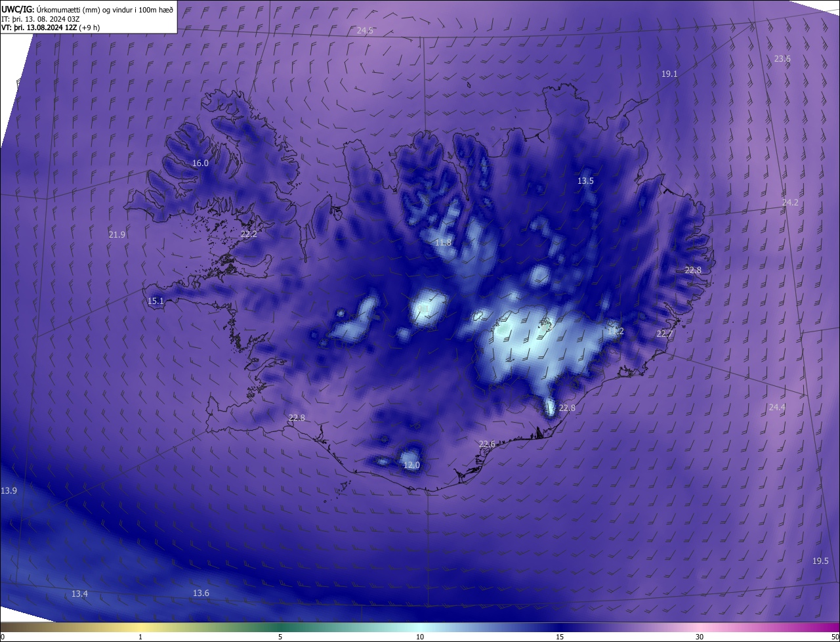Click the 5 tick on color scale
This screenshot has height=642, width=840.
(x=280, y=637)
